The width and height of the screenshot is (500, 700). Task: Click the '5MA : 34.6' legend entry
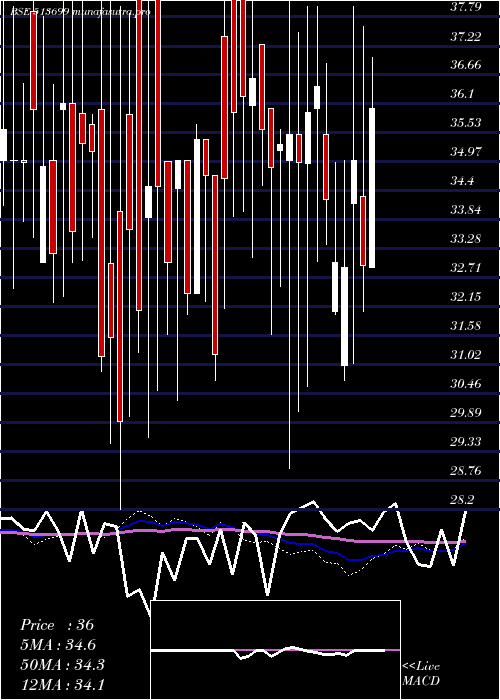[58, 645]
